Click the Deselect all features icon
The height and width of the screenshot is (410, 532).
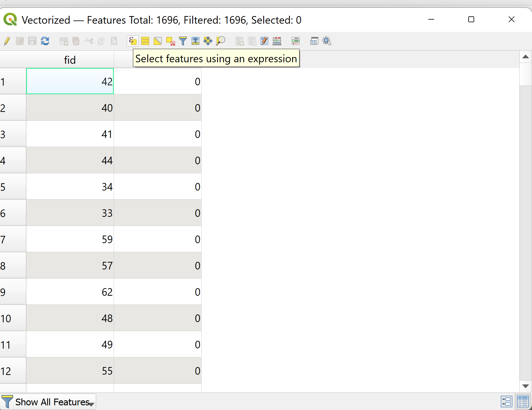170,41
